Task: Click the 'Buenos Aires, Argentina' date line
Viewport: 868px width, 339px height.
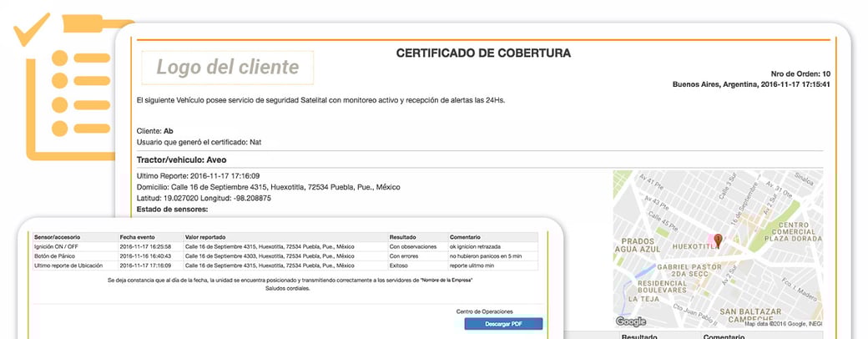Action: (751, 85)
